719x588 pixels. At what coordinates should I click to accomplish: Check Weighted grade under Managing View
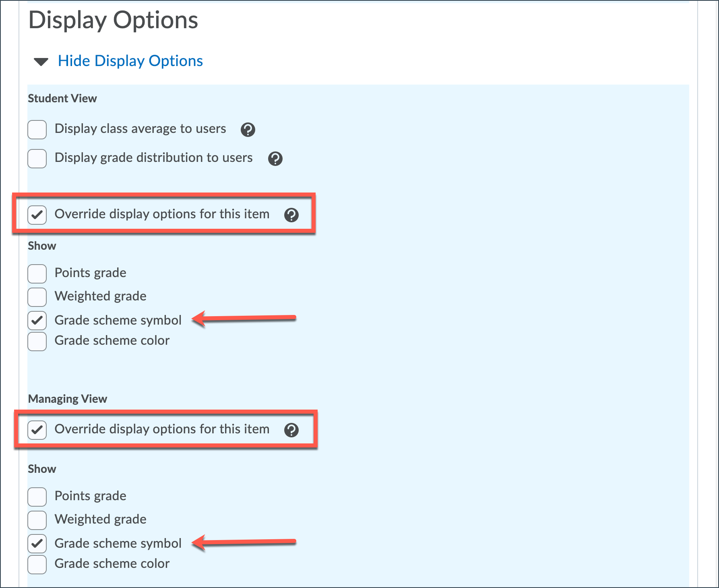tap(37, 520)
